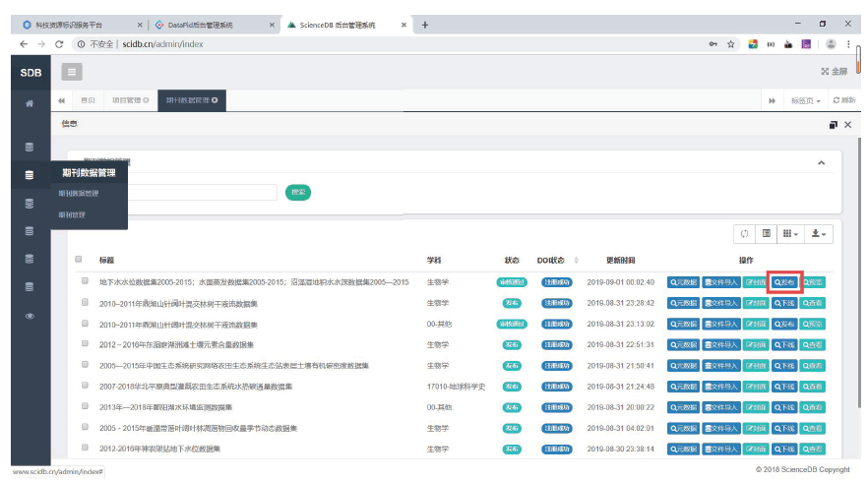Sort by DOI状态 column arrows
This screenshot has height=480, width=868.
pyautogui.click(x=576, y=260)
